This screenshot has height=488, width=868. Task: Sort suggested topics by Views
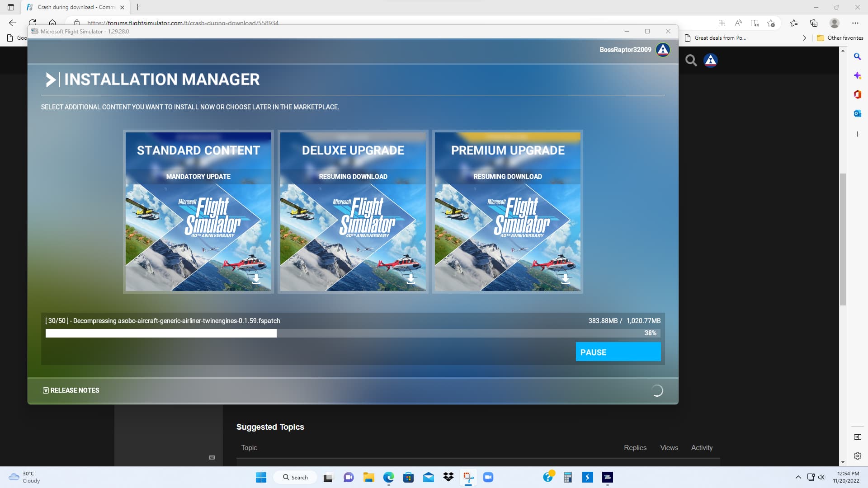pyautogui.click(x=669, y=448)
